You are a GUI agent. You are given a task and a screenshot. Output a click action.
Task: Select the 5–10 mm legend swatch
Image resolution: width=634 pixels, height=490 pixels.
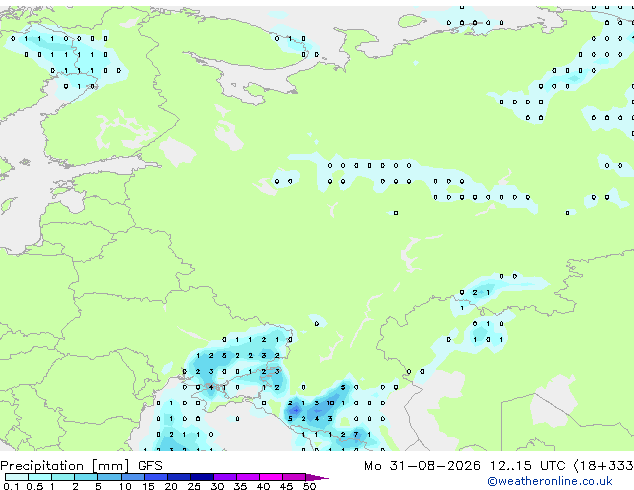[x=109, y=477]
